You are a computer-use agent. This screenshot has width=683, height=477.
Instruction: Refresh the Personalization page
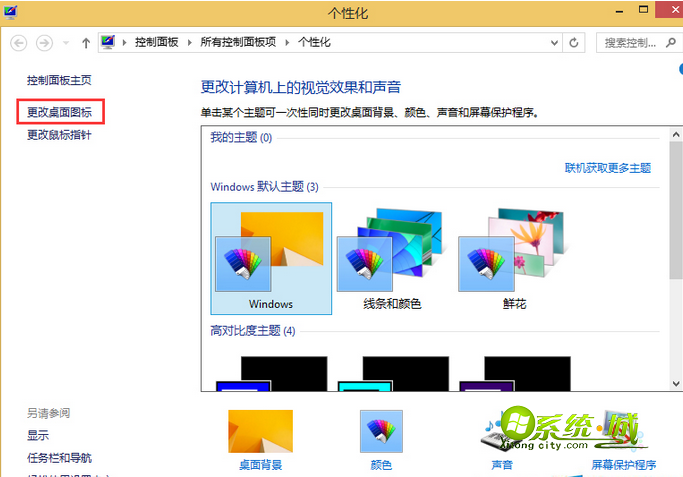(574, 43)
